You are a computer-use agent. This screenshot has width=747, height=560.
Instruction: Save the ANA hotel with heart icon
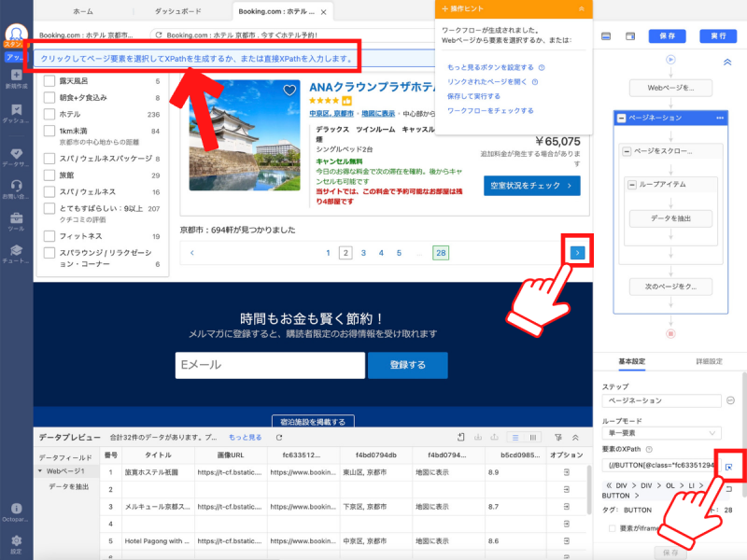tap(289, 90)
